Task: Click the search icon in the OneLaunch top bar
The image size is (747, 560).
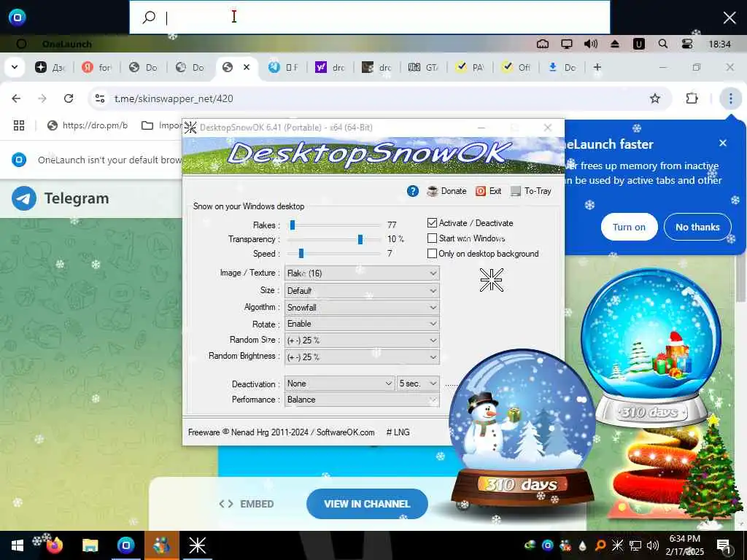Action: (x=662, y=44)
